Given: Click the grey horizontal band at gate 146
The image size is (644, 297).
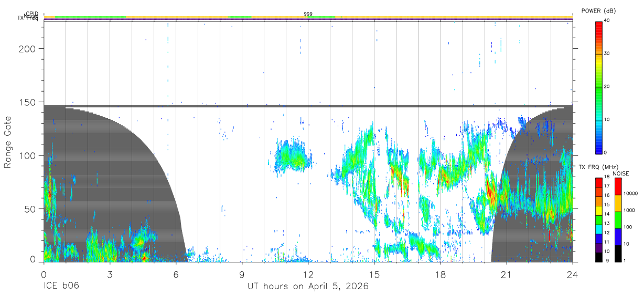Looking at the screenshot, I should tap(308, 106).
